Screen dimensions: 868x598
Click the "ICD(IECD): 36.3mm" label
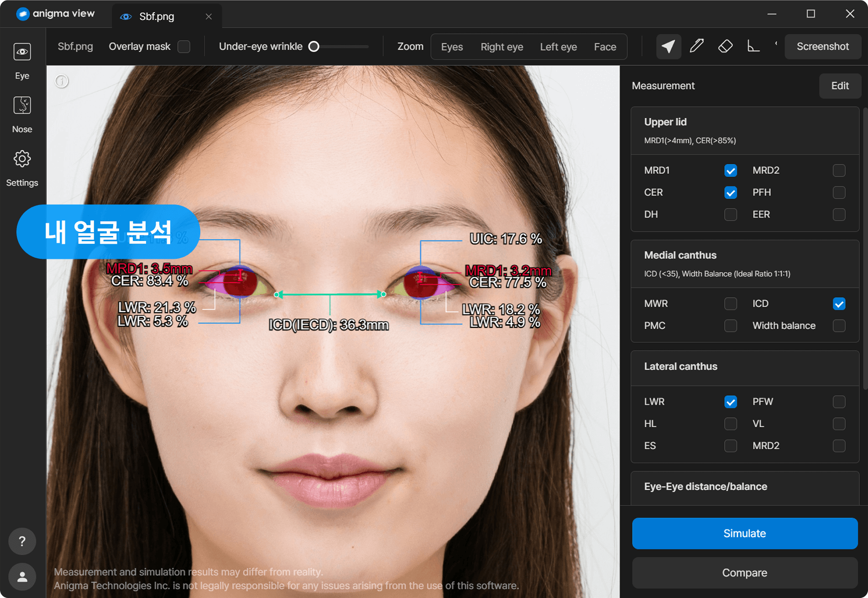pos(329,325)
